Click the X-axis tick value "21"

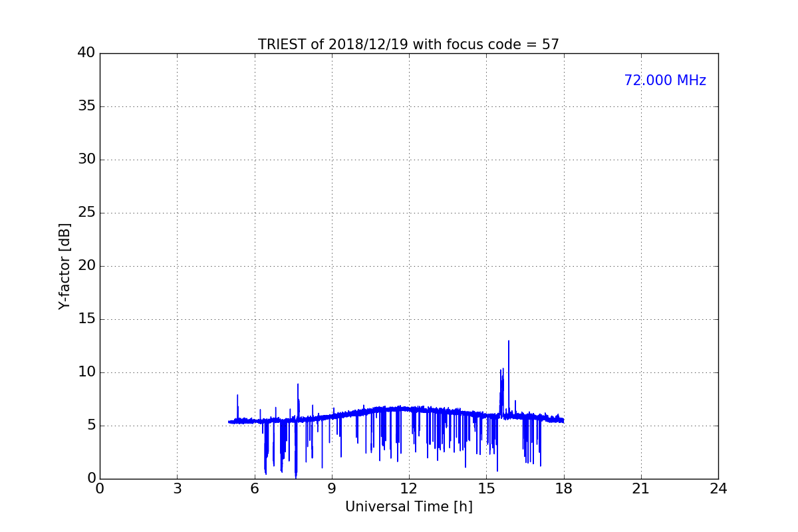coord(641,489)
